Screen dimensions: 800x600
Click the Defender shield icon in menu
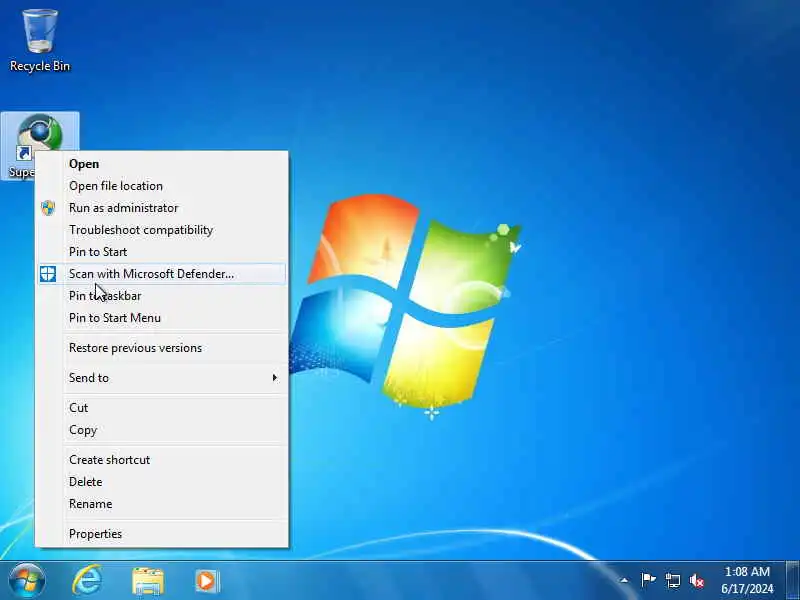[48, 273]
